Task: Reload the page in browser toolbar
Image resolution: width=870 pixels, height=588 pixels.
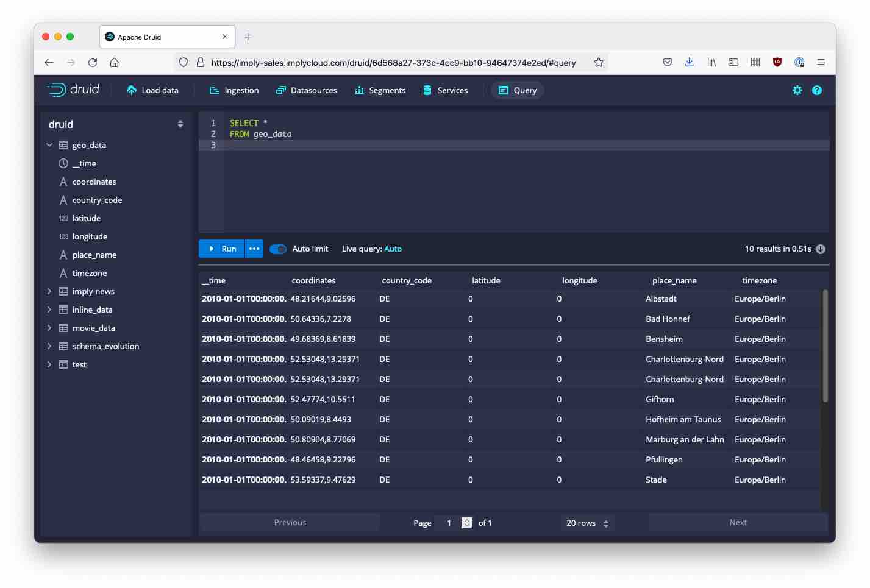Action: tap(93, 62)
